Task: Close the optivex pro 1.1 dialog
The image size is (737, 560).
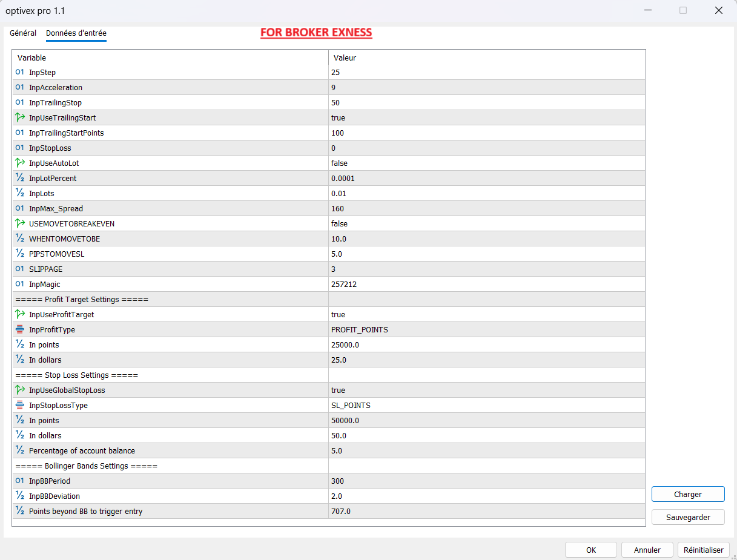Action: click(x=719, y=10)
